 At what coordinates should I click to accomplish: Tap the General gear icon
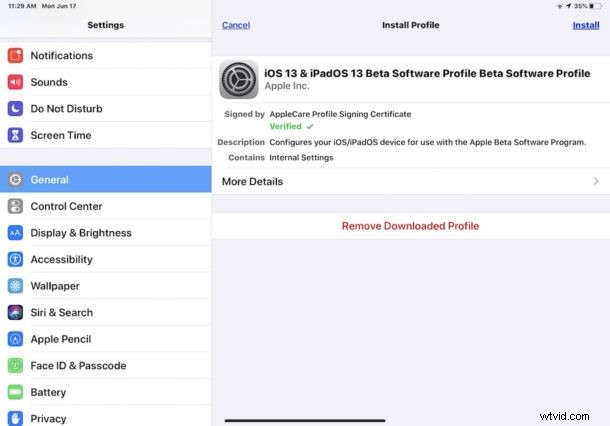pyautogui.click(x=15, y=180)
